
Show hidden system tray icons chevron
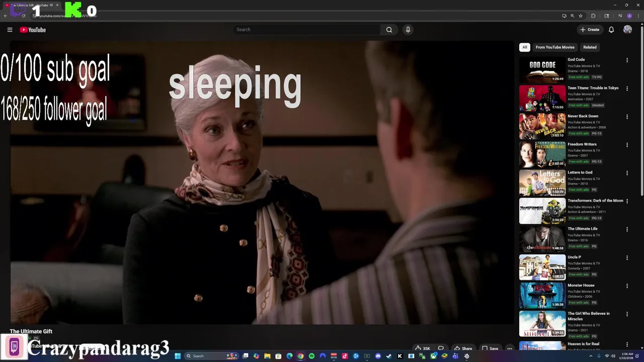[591, 356]
